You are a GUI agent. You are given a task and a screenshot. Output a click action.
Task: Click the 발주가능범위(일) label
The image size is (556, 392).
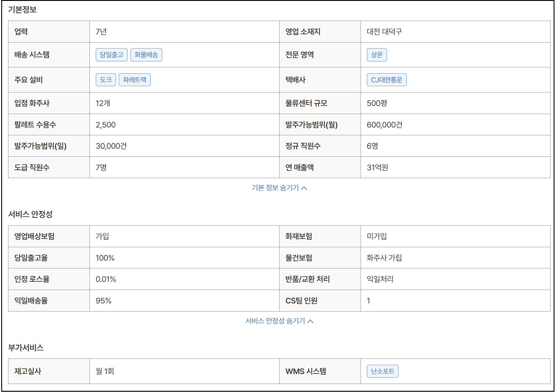pos(40,146)
